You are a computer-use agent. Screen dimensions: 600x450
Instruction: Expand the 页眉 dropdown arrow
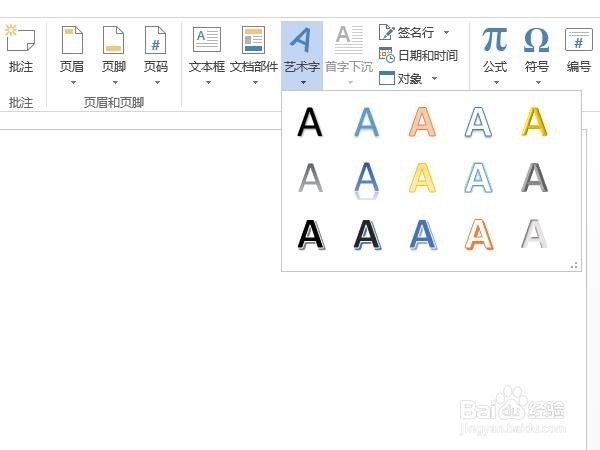(x=73, y=82)
